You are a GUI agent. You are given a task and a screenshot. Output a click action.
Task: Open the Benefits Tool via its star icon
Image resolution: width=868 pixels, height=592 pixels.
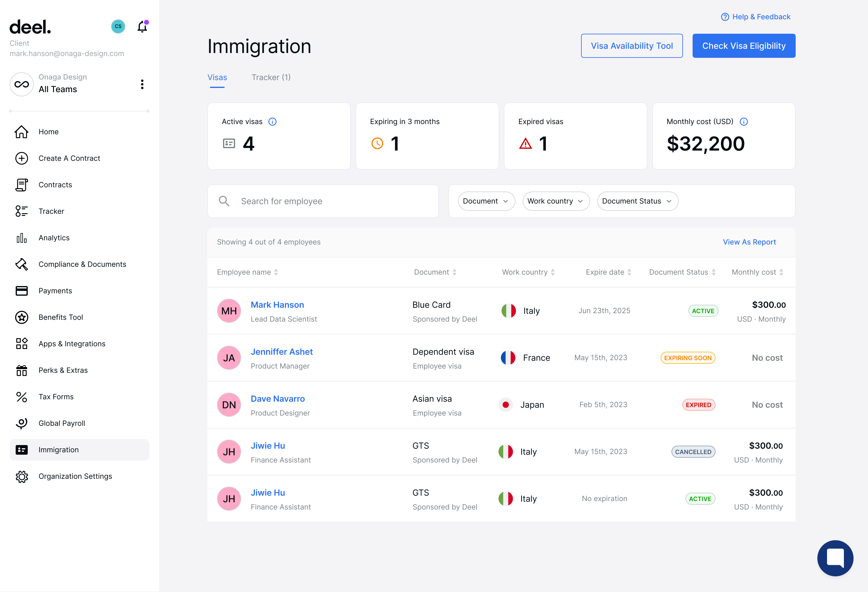point(22,317)
